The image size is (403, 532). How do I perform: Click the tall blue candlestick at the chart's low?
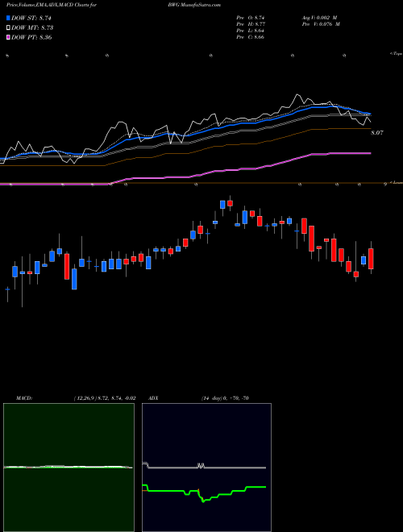point(74,279)
